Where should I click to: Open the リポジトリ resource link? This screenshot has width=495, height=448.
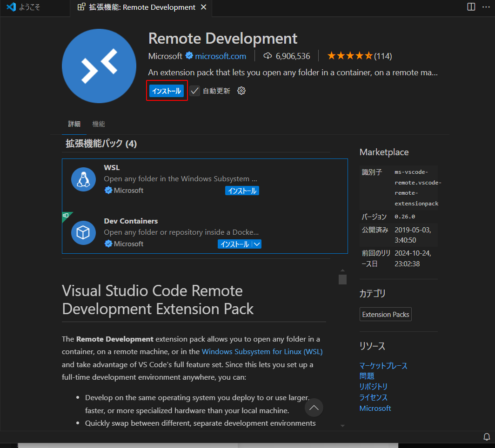pos(374,387)
